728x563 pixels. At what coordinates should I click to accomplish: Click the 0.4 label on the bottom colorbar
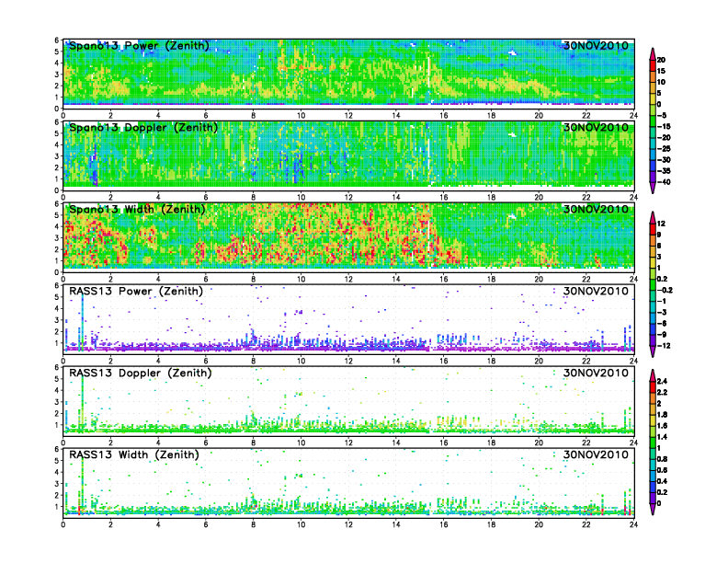coord(662,481)
